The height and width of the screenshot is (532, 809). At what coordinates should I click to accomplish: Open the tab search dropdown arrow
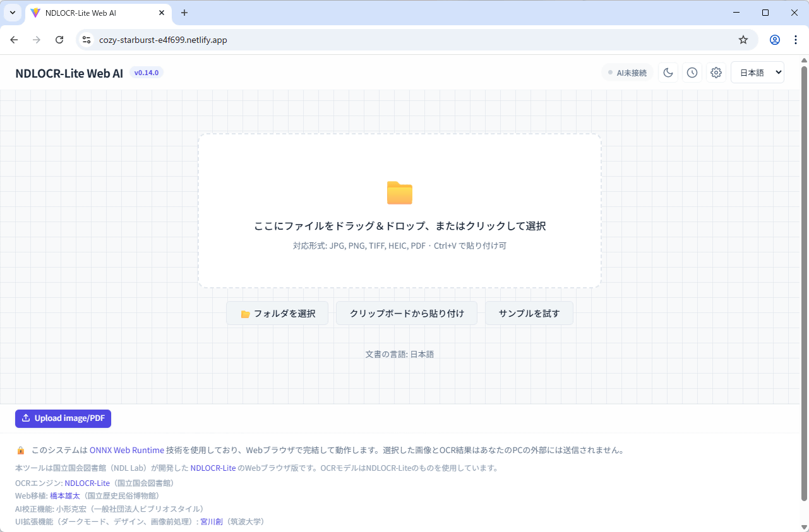click(x=12, y=13)
